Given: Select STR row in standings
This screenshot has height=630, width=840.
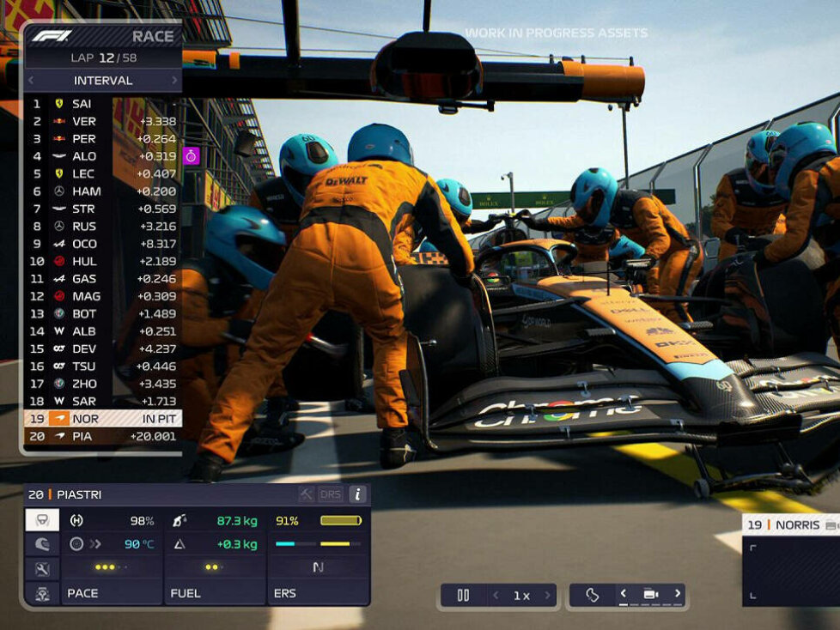Looking at the screenshot, I should coord(103,209).
